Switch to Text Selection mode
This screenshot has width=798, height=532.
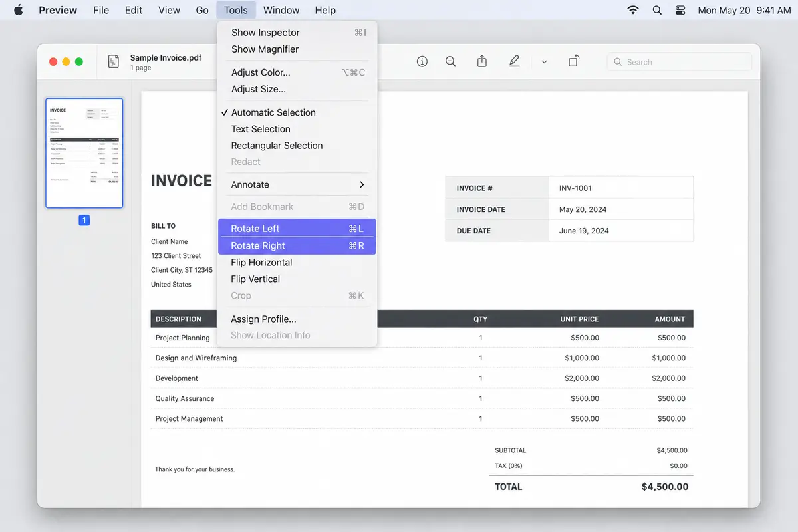point(297,129)
